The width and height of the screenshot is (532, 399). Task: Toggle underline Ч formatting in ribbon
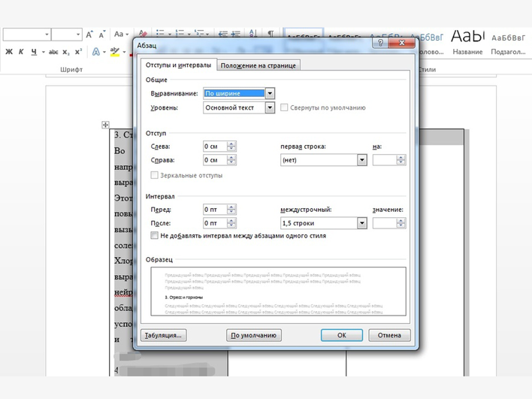(x=34, y=52)
